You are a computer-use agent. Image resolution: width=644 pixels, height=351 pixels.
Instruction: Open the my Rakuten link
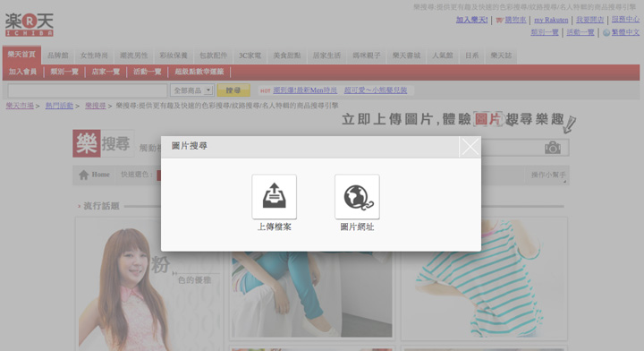pos(551,20)
